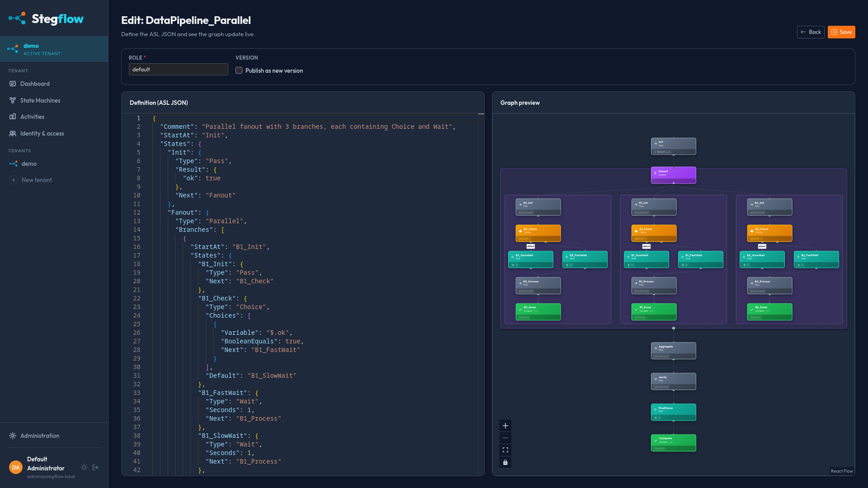Select the B2_Init pass node
Image resolution: width=868 pixels, height=488 pixels.
[x=770, y=207]
